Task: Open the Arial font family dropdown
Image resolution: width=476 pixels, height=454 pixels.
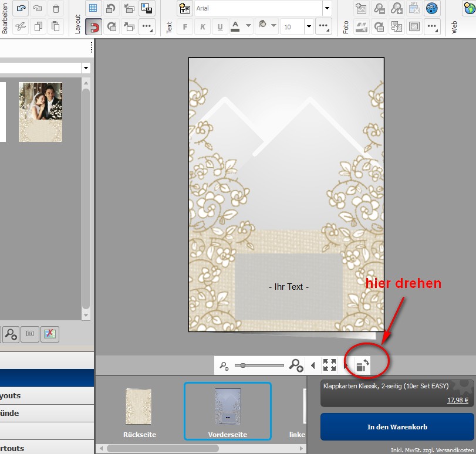Action: 326,8
